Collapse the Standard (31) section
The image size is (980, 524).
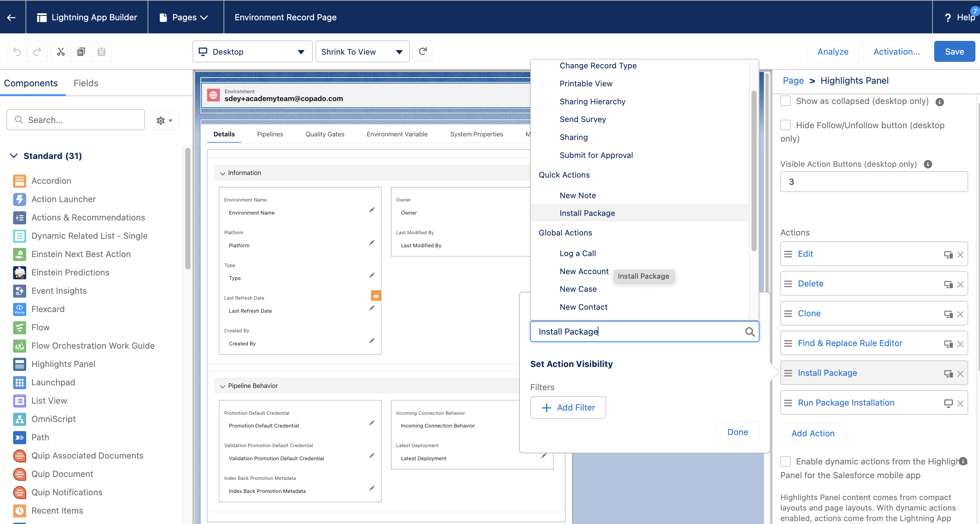click(14, 156)
